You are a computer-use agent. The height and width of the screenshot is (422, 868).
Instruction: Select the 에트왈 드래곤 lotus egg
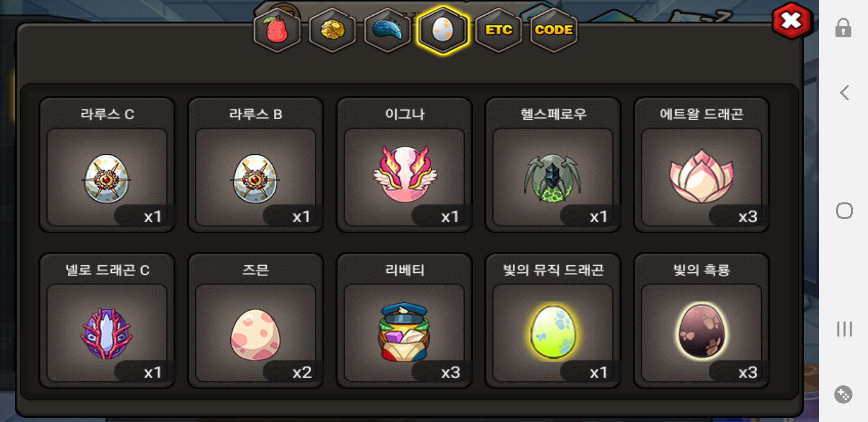pos(701,165)
